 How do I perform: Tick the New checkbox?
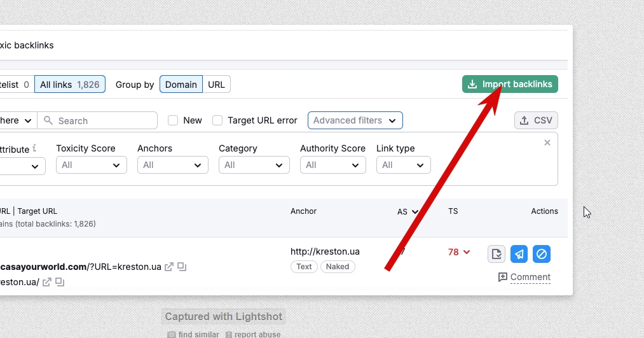pyautogui.click(x=173, y=120)
